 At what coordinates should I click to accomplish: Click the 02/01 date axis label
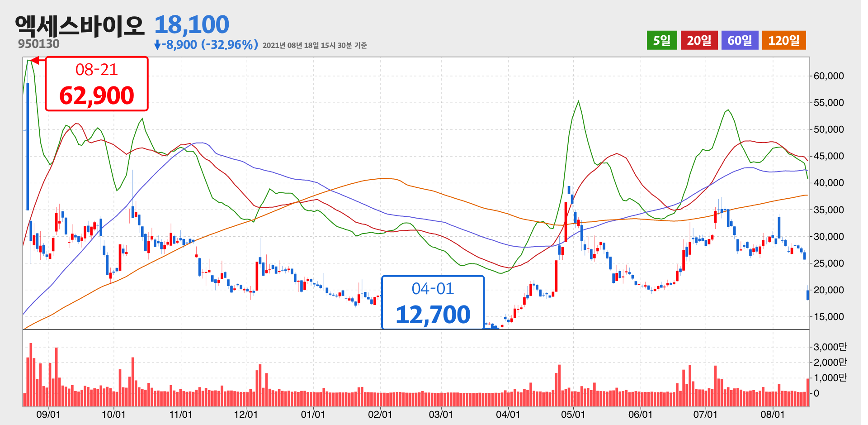point(380,415)
